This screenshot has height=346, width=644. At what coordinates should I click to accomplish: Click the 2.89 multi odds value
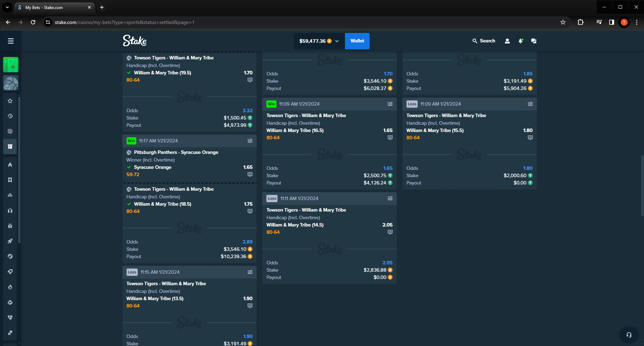[248, 242]
